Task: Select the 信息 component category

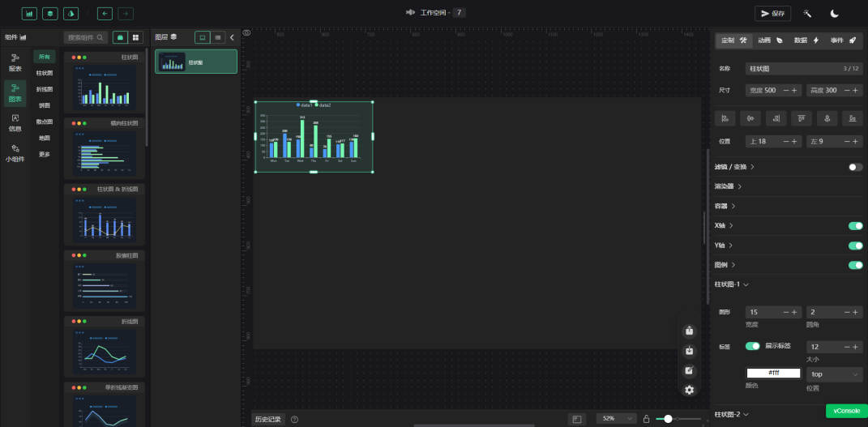Action: point(15,123)
